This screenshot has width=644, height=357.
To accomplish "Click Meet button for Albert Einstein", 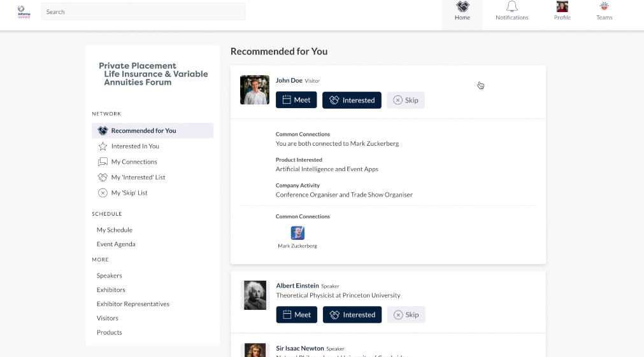I will click(x=297, y=314).
